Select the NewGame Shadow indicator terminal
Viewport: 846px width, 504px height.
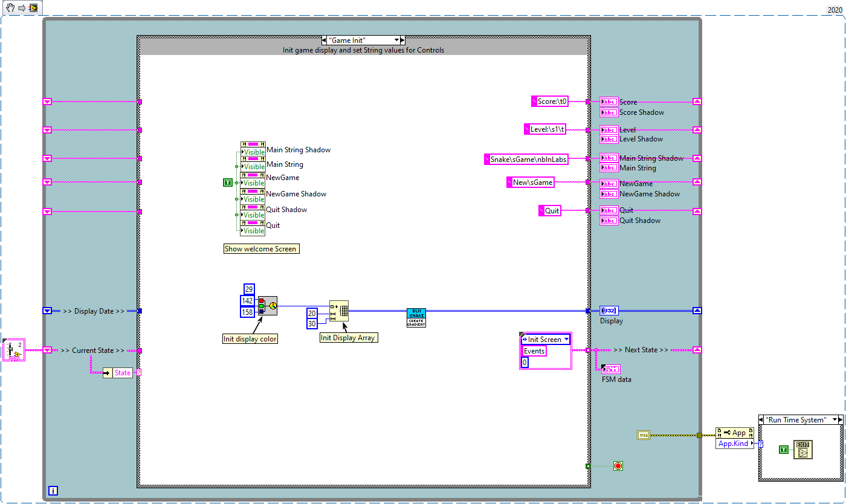tap(609, 194)
